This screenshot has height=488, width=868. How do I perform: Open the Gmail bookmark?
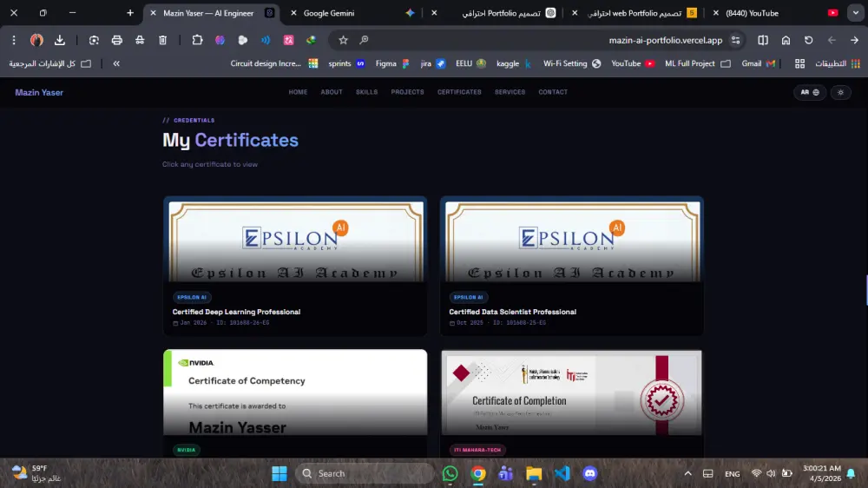pos(758,63)
